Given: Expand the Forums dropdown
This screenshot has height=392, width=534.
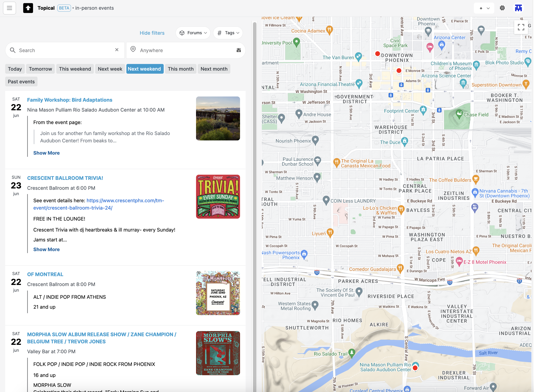Looking at the screenshot, I should coord(193,33).
